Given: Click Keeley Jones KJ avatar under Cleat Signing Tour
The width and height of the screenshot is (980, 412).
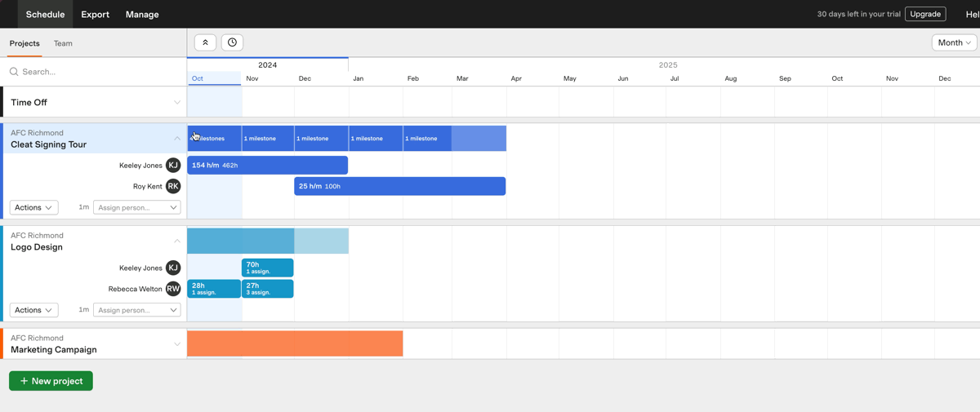Looking at the screenshot, I should pos(173,165).
